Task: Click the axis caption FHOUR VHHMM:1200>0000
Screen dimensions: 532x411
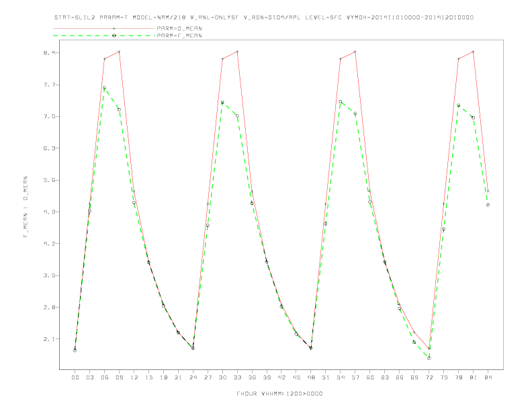Action: tap(279, 394)
